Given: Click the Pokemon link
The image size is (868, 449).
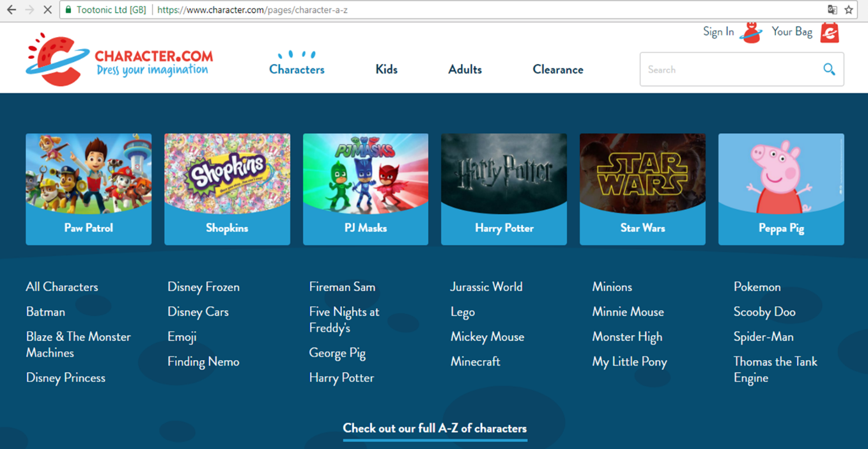Looking at the screenshot, I should tap(757, 287).
